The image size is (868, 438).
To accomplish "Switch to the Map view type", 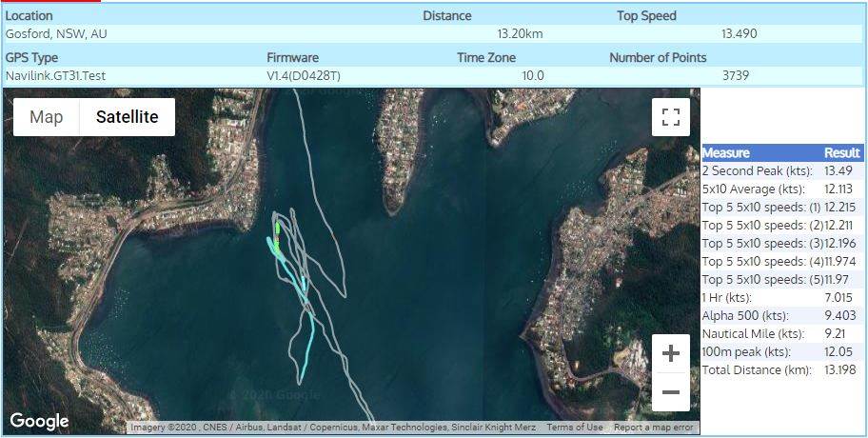I will [47, 117].
